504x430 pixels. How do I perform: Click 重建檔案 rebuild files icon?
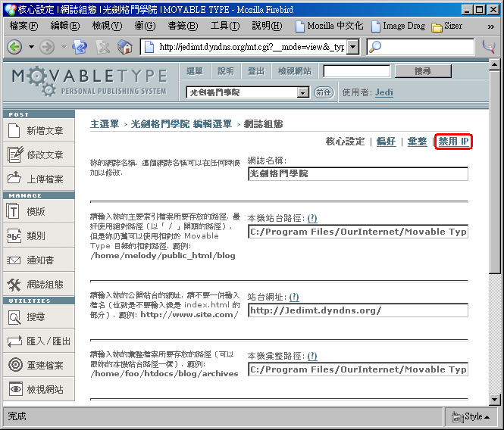coord(15,365)
